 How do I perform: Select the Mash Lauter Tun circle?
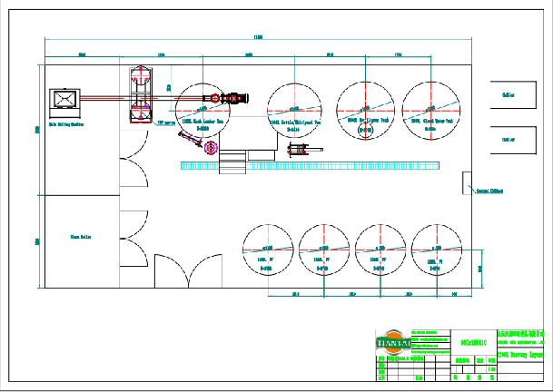pos(202,111)
